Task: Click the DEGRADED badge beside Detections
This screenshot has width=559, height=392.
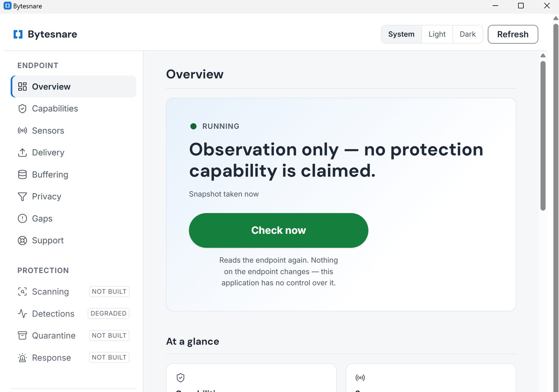Action: coord(108,313)
